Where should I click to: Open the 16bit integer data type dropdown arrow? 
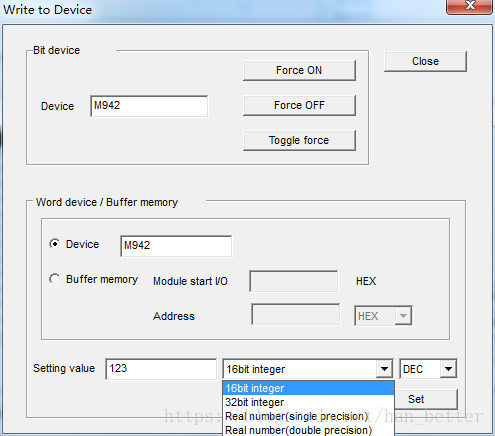pos(384,369)
